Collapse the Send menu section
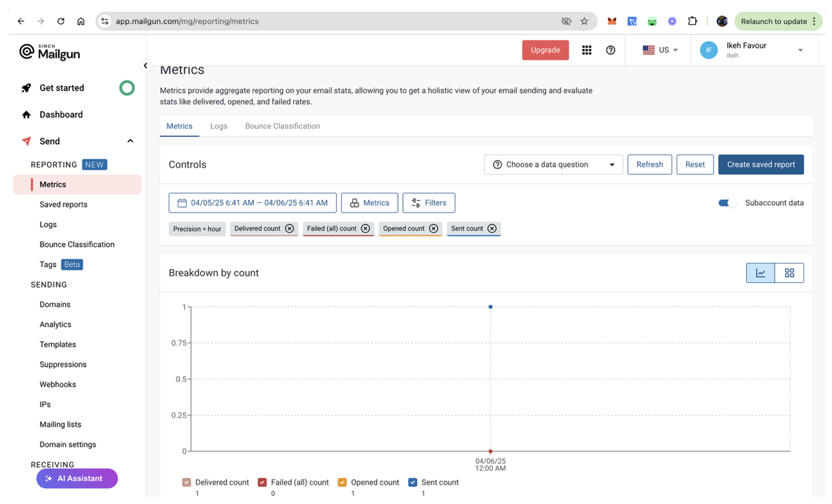The height and width of the screenshot is (504, 832). (x=130, y=141)
